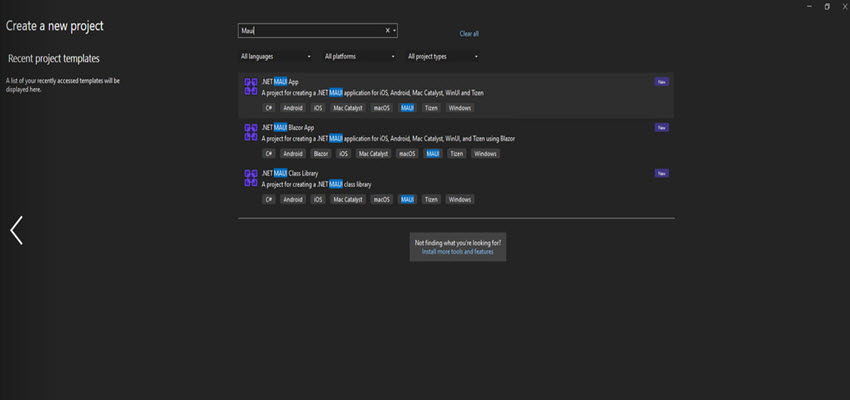Click the Blazor tag on MAUI Blazor App
This screenshot has height=400, width=850.
(x=321, y=154)
